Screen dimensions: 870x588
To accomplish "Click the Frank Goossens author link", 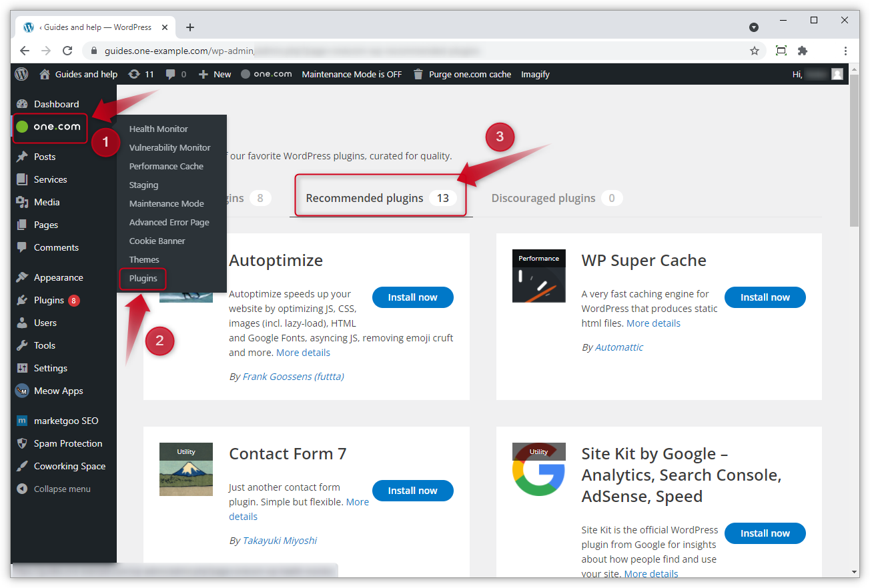I will (x=293, y=376).
